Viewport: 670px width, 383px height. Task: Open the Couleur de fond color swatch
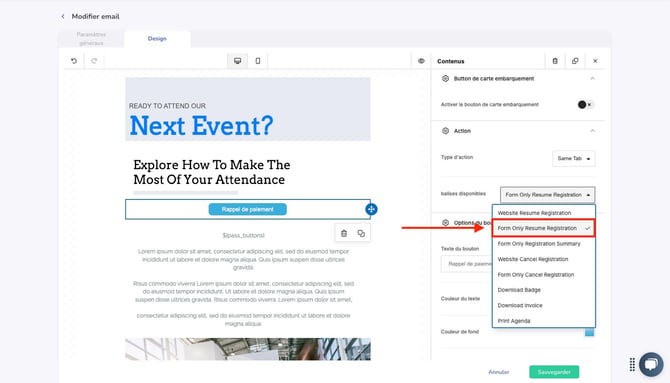click(x=589, y=332)
